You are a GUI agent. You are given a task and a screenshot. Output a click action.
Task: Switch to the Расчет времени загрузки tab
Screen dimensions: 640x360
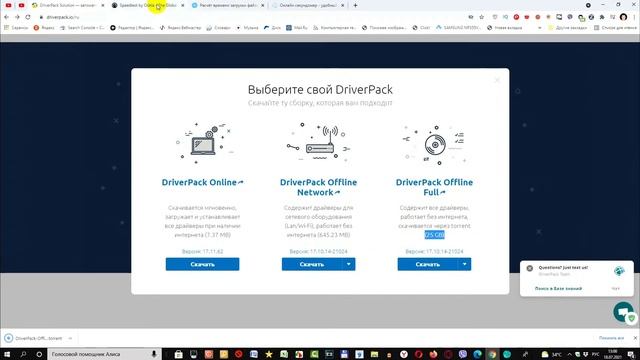228,5
